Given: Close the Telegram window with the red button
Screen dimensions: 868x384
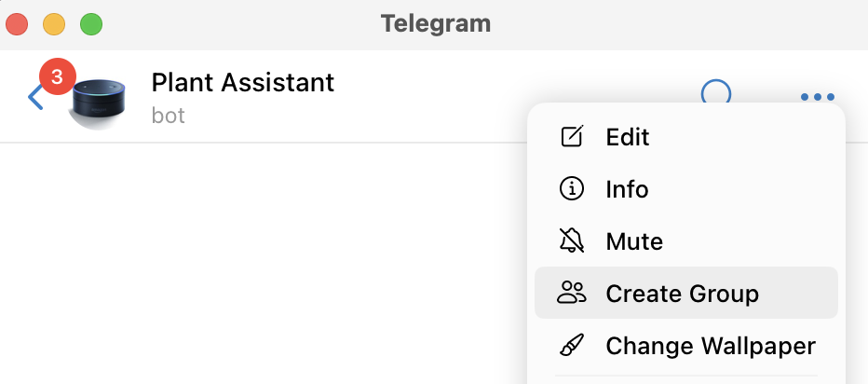Looking at the screenshot, I should pos(18,24).
